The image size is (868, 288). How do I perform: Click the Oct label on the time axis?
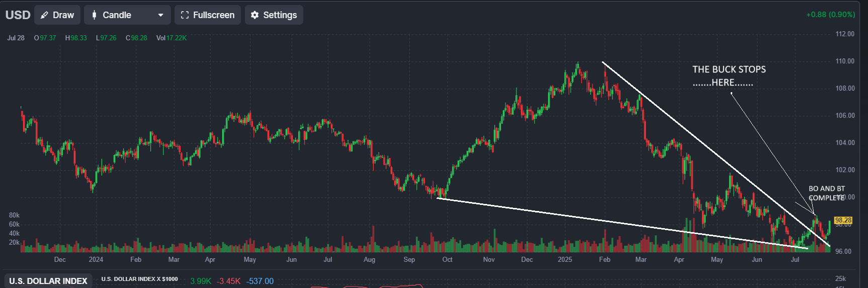(447, 260)
